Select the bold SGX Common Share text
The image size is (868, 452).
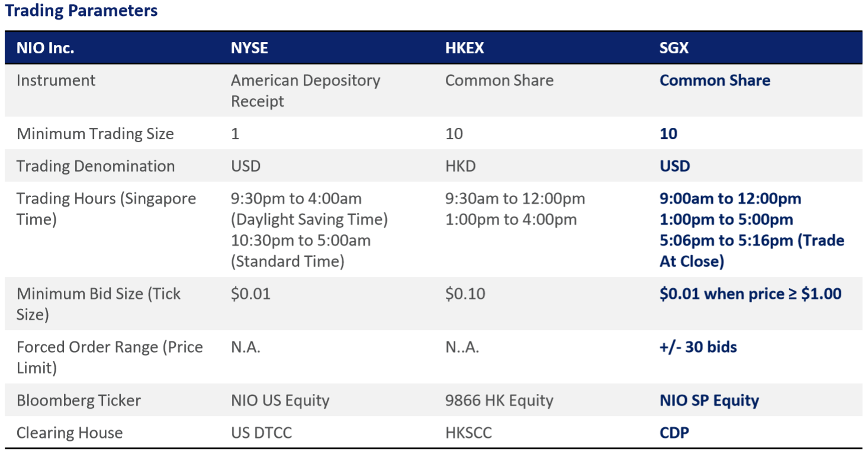(x=715, y=80)
